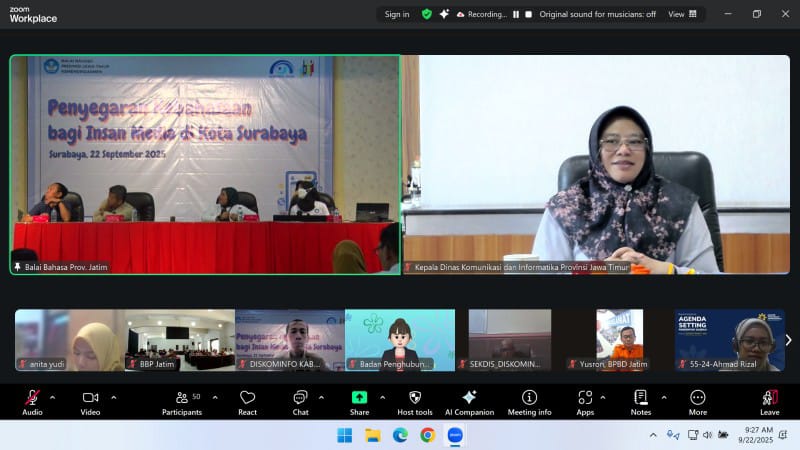Image resolution: width=800 pixels, height=450 pixels.
Task: Open the Participants panel
Action: pyautogui.click(x=182, y=401)
